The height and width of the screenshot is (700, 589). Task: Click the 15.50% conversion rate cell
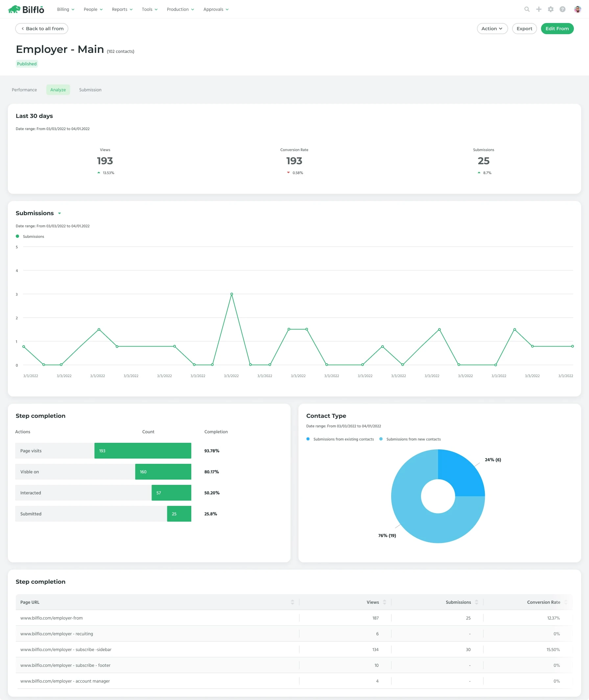point(553,649)
